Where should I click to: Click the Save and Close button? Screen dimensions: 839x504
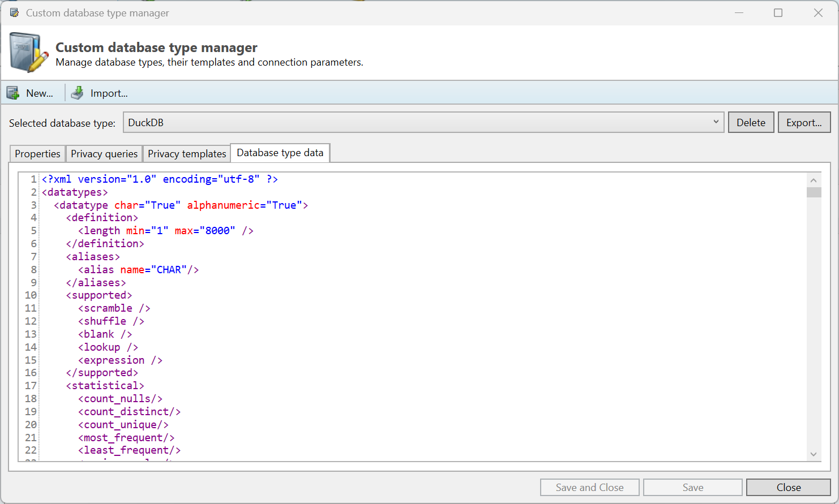[589, 487]
